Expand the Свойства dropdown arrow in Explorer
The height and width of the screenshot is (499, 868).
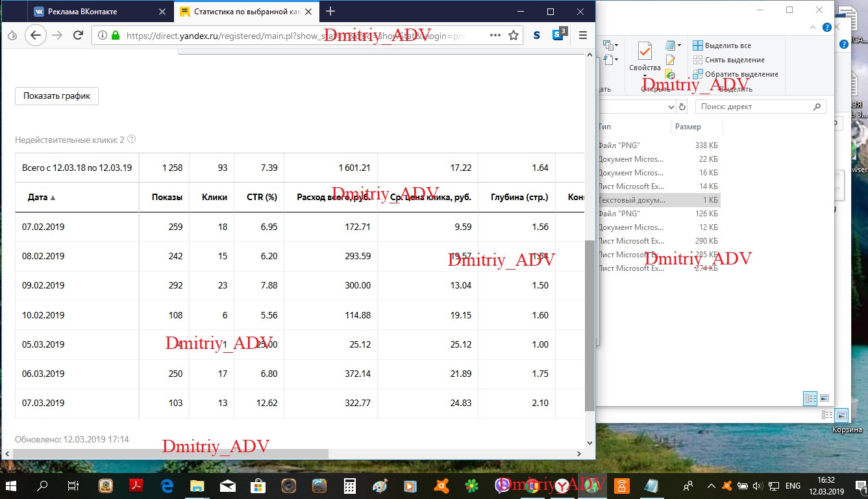click(645, 75)
